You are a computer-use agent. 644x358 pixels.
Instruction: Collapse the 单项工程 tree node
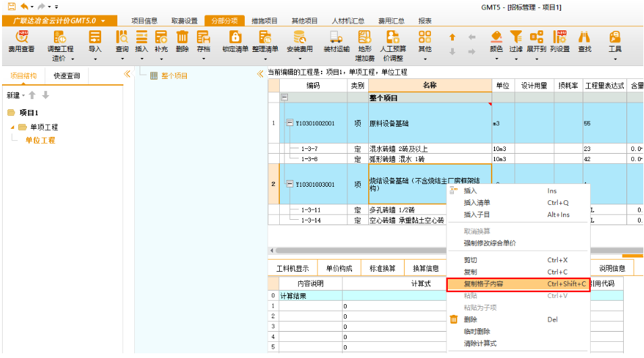click(12, 127)
